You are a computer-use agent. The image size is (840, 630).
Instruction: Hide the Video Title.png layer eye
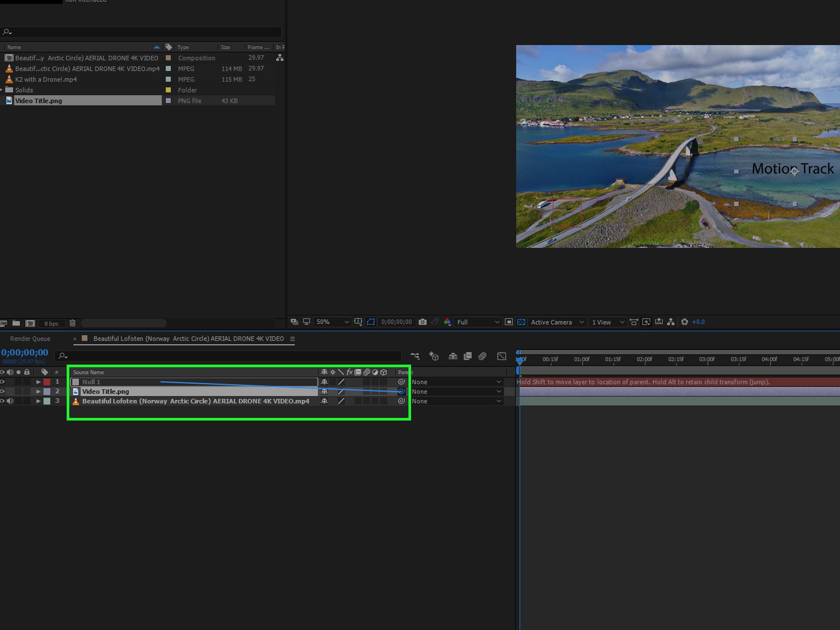[x=3, y=391]
